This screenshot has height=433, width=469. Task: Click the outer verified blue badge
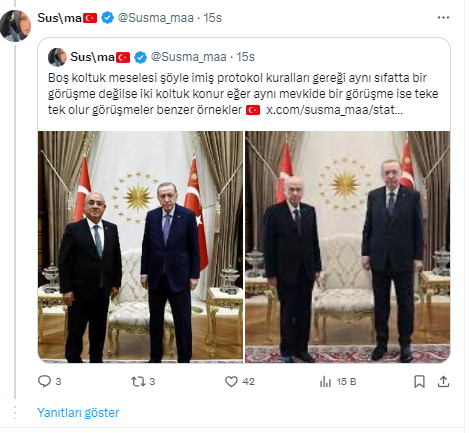click(107, 18)
